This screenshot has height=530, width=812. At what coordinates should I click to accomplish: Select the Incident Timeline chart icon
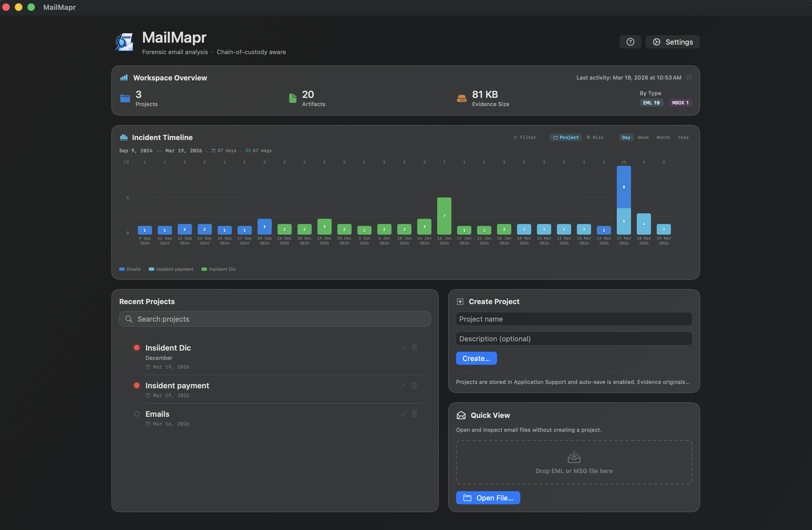124,137
